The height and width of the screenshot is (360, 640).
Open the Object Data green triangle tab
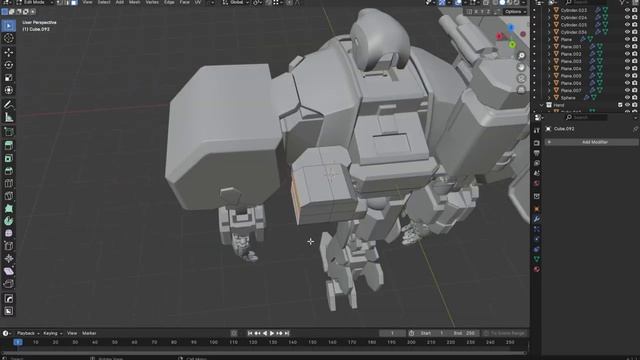tap(537, 259)
